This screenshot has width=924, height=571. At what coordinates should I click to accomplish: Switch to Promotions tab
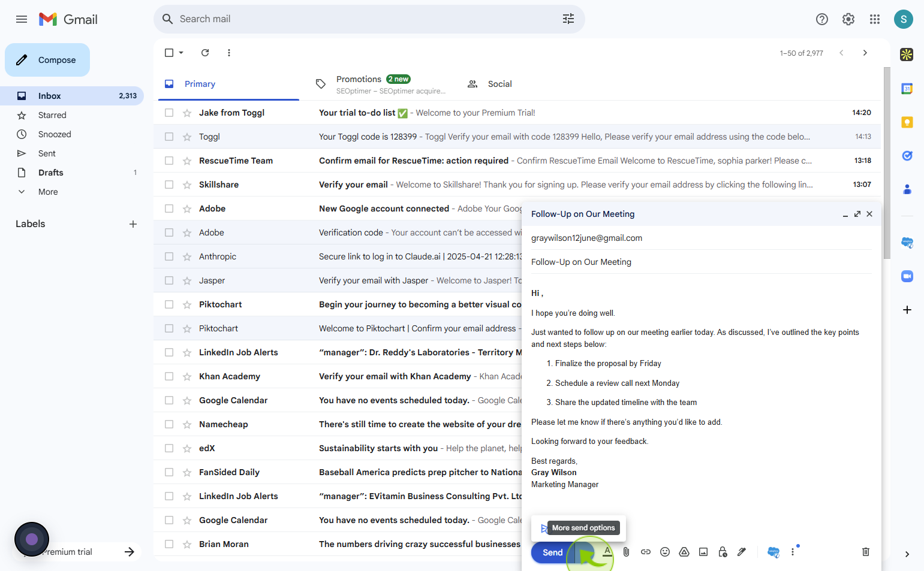(381, 84)
